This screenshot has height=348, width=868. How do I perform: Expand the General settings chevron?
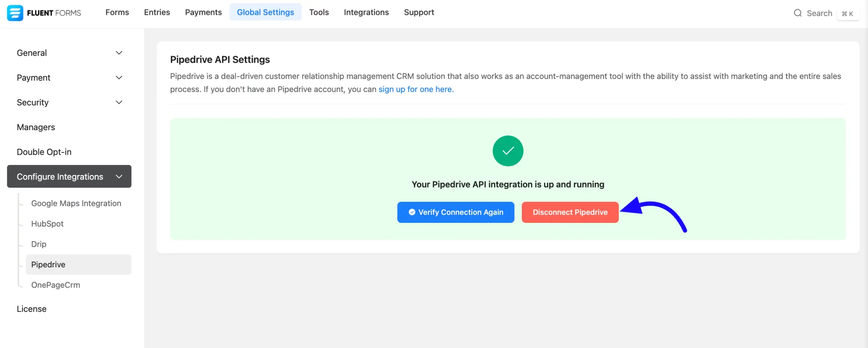[119, 53]
